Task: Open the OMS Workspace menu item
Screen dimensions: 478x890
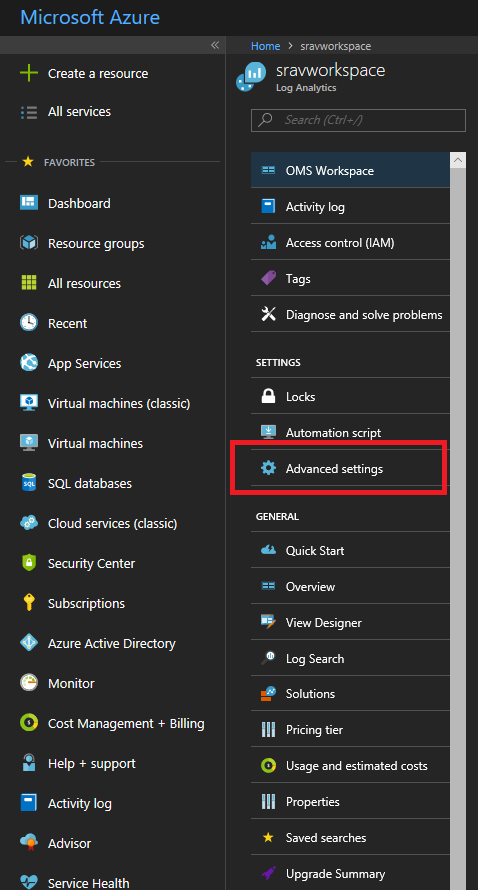Action: click(x=350, y=170)
